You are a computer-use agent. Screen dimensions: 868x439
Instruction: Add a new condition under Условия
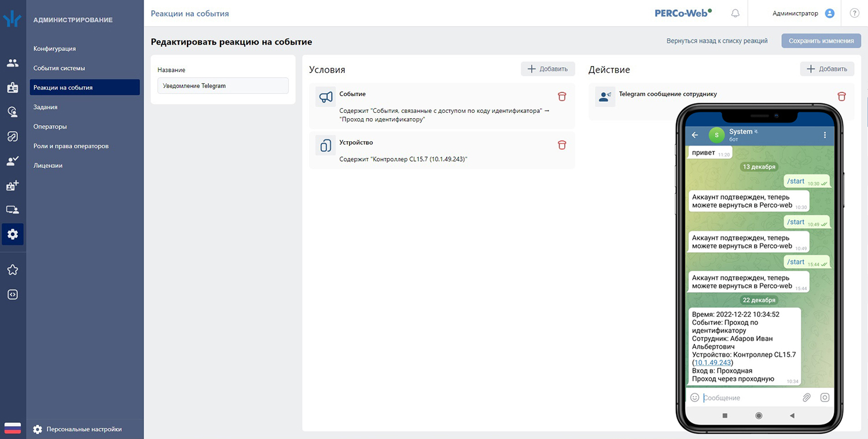[x=548, y=69]
